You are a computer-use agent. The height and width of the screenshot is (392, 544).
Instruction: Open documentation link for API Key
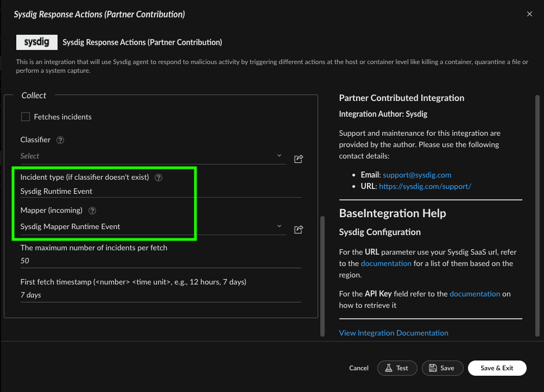(475, 294)
